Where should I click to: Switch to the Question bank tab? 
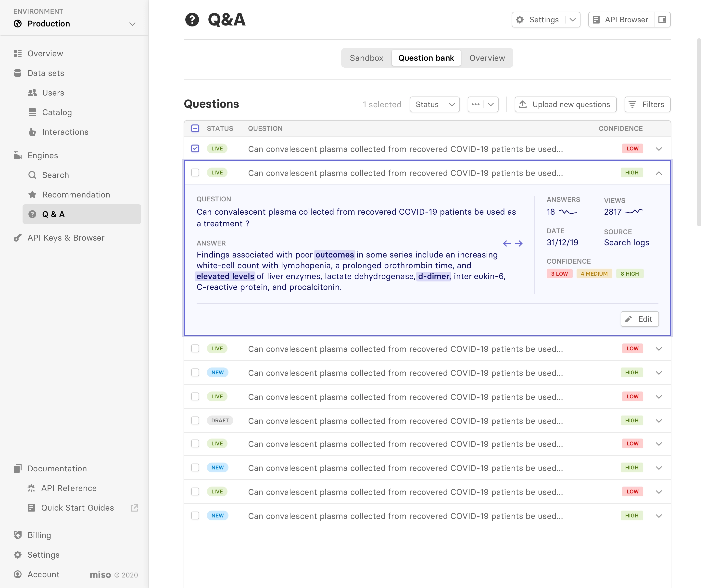[426, 58]
